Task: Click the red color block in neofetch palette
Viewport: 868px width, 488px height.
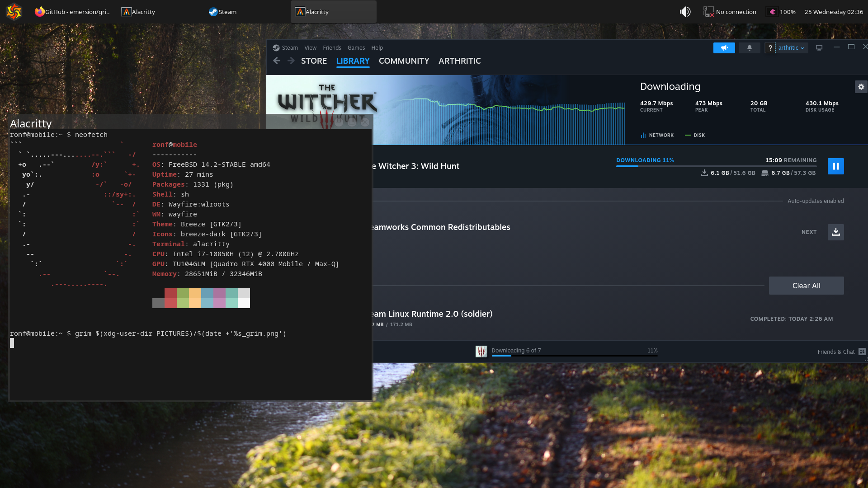Action: (x=170, y=298)
